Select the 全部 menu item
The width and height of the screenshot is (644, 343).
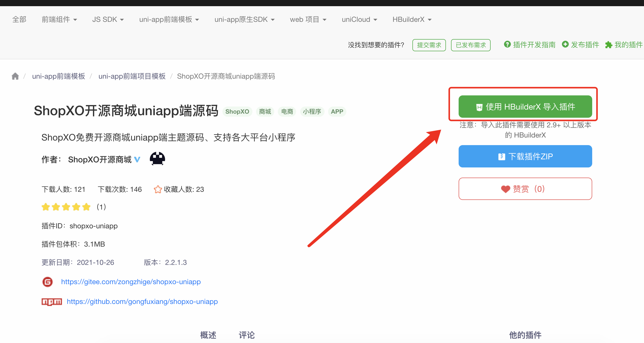[x=19, y=20]
